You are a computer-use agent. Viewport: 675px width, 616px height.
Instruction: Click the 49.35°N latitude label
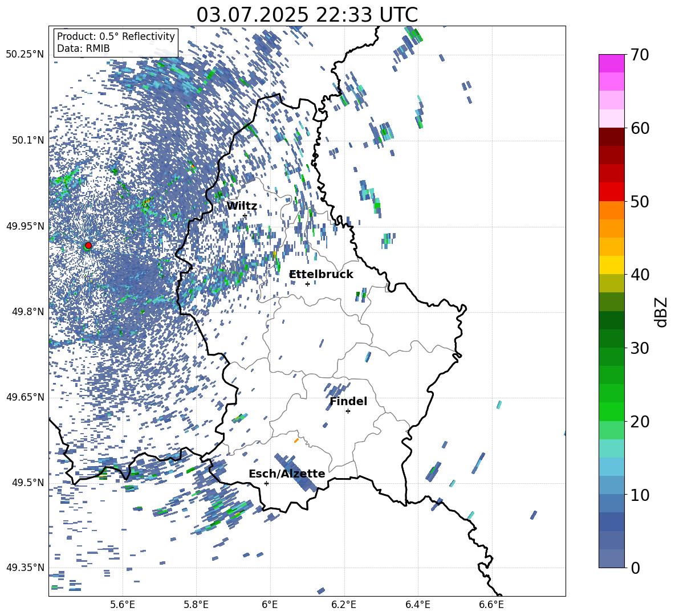click(x=26, y=568)
